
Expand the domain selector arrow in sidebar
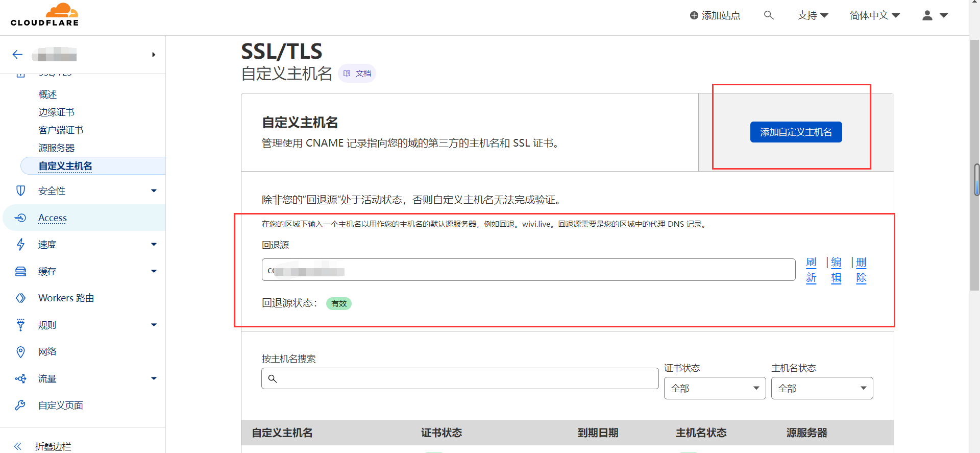click(154, 55)
